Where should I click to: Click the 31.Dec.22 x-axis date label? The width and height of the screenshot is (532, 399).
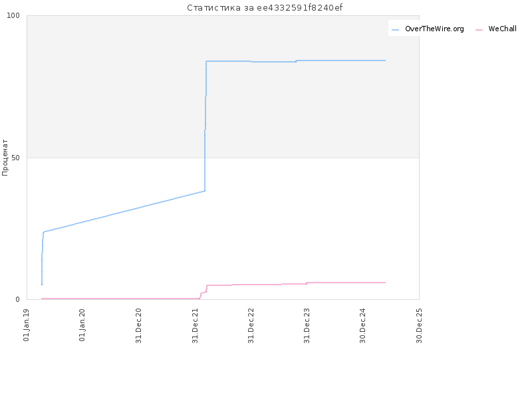coord(251,326)
